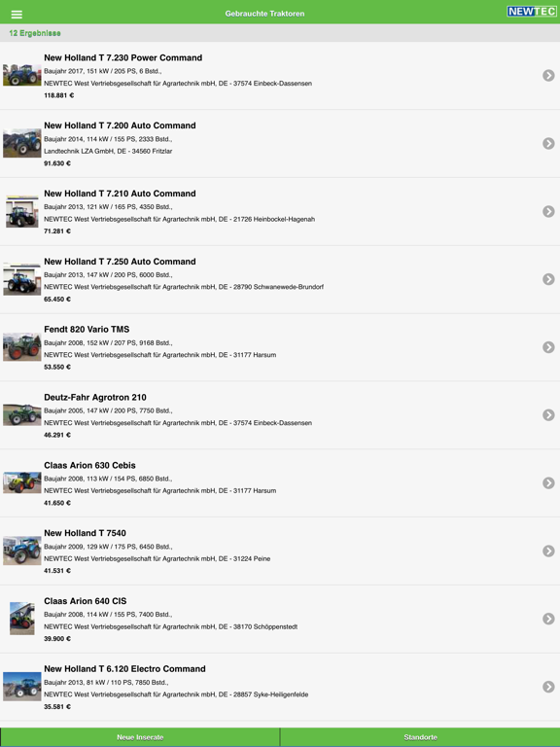
Task: Open Claas Arion 630 Cebis listing title
Action: tap(90, 466)
